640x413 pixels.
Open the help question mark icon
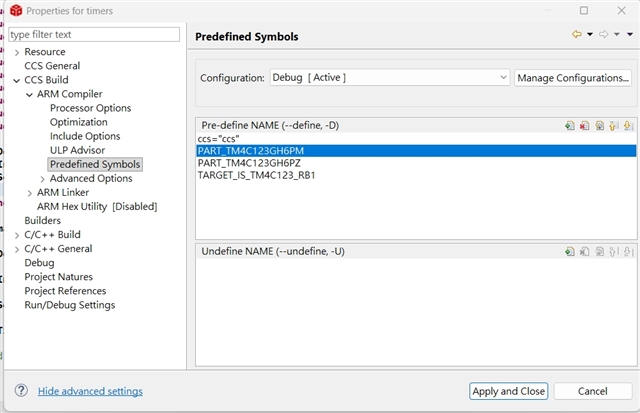tap(21, 391)
